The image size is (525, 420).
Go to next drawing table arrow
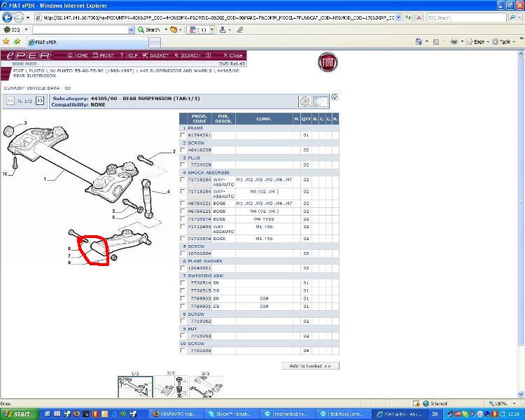point(41,101)
